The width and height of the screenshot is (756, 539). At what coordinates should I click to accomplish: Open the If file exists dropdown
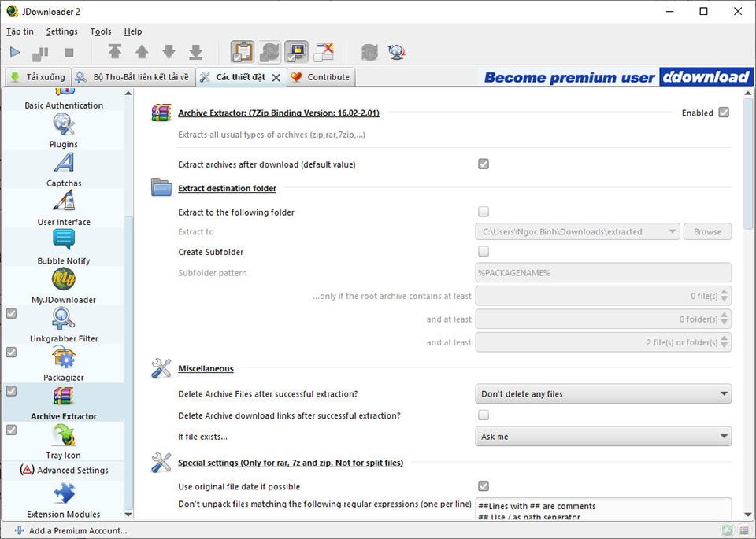[x=603, y=437]
